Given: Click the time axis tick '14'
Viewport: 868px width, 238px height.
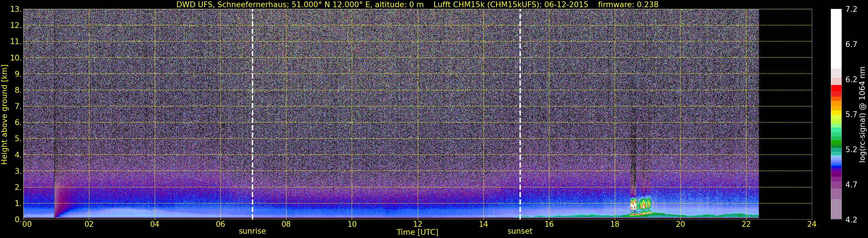Looking at the screenshot, I should [483, 224].
